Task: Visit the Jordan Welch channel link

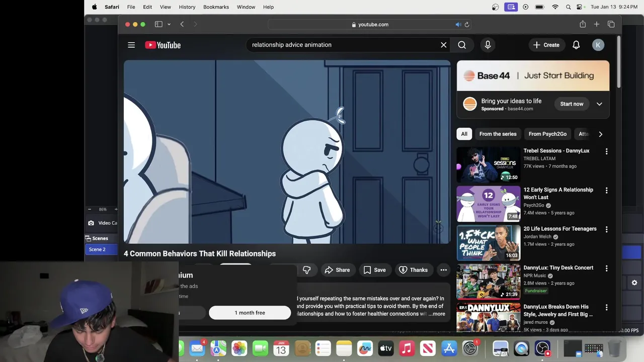Action: [538, 237]
